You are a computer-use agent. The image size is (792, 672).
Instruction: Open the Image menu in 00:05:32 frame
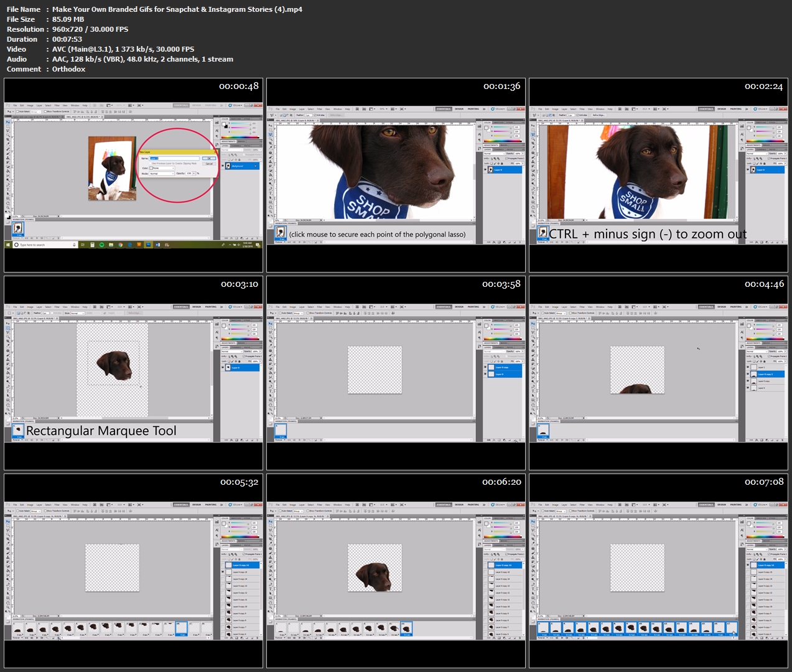(30, 505)
